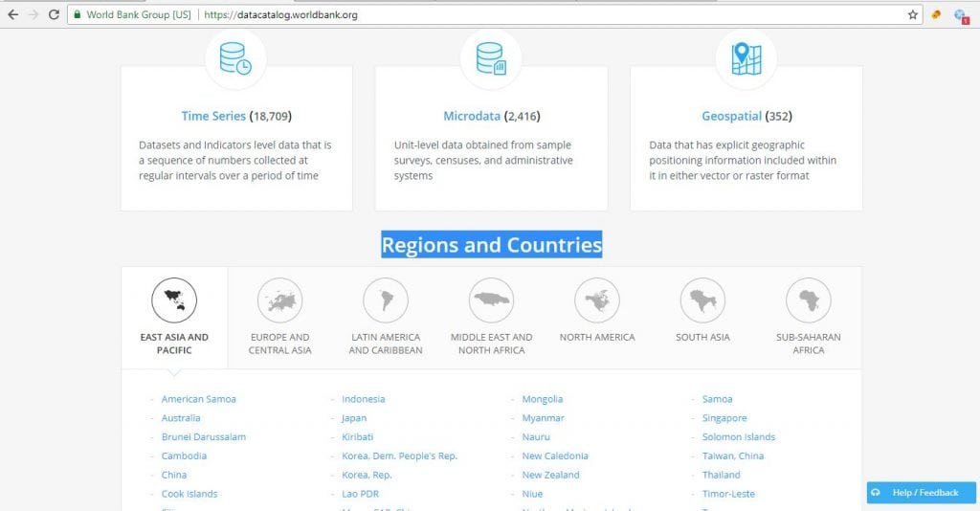Go forward with the browser forward arrow

click(33, 14)
